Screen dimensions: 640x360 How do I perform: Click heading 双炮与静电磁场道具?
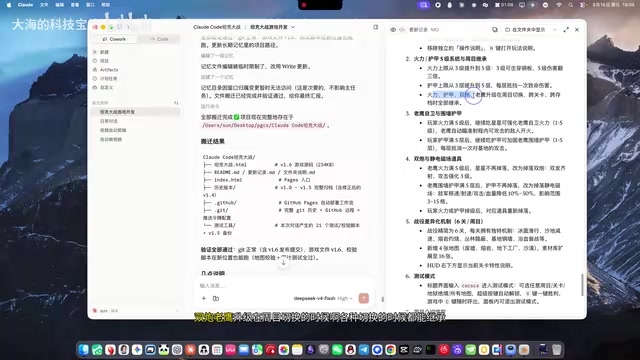pos(438,159)
